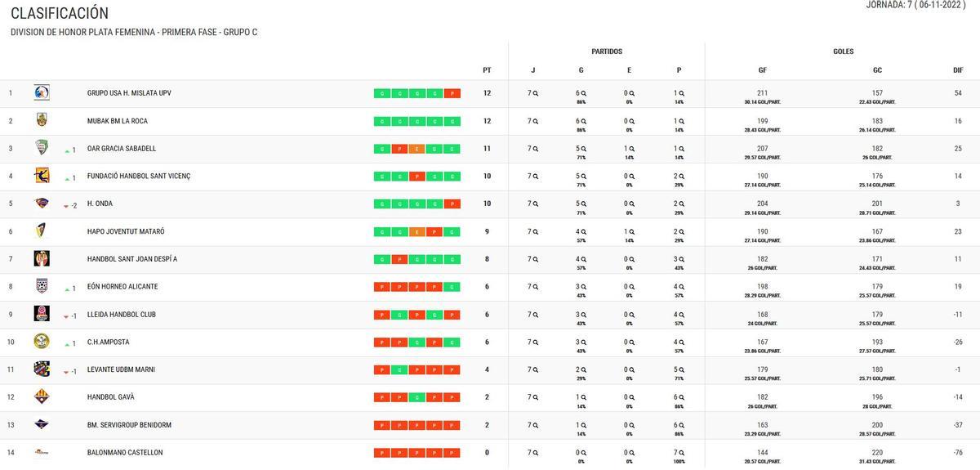Click the orange E badge in Mataró's form
Viewport: 980px width, 470px height.
point(416,231)
